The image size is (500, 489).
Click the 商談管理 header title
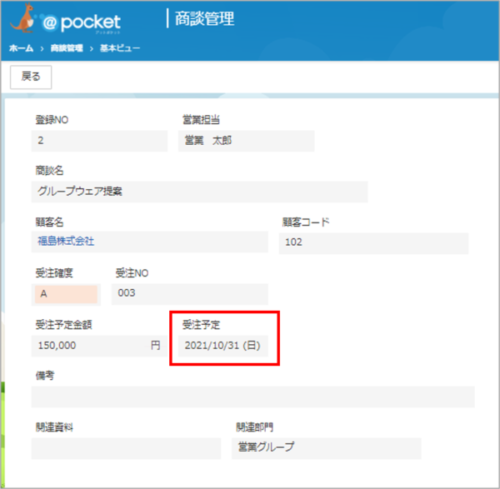pyautogui.click(x=205, y=19)
